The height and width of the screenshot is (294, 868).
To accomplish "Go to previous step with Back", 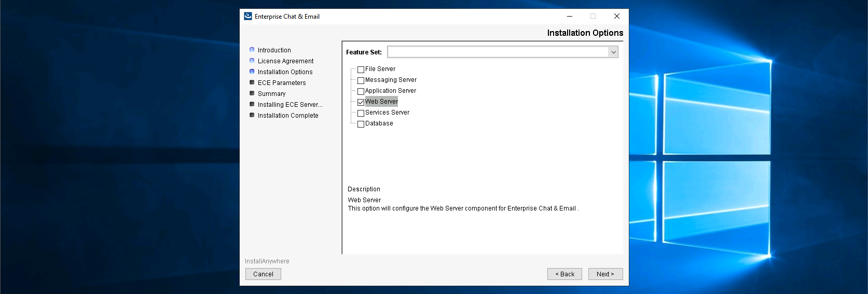I will pos(564,274).
